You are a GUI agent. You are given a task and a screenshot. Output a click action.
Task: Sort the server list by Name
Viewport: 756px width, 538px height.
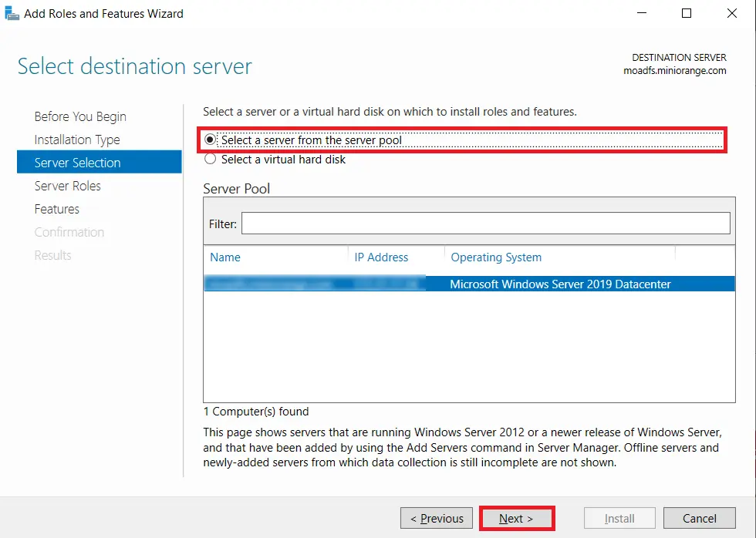click(x=225, y=257)
